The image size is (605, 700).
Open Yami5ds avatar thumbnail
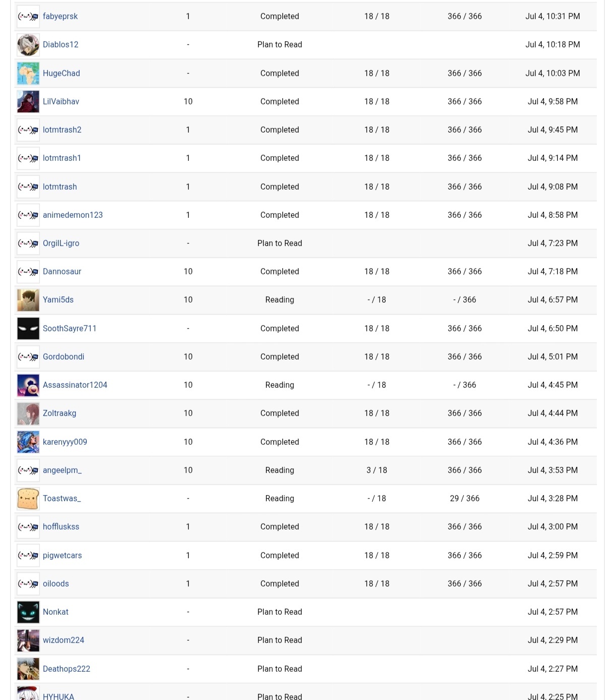(28, 300)
